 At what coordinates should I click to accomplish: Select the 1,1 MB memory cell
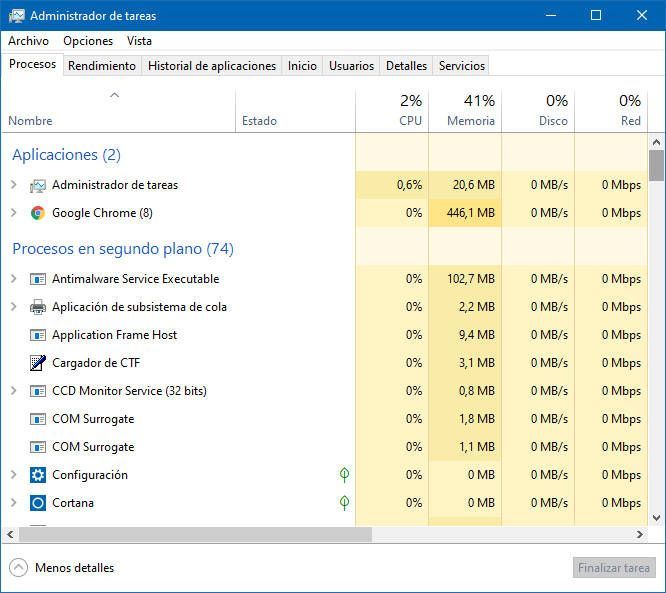465,447
